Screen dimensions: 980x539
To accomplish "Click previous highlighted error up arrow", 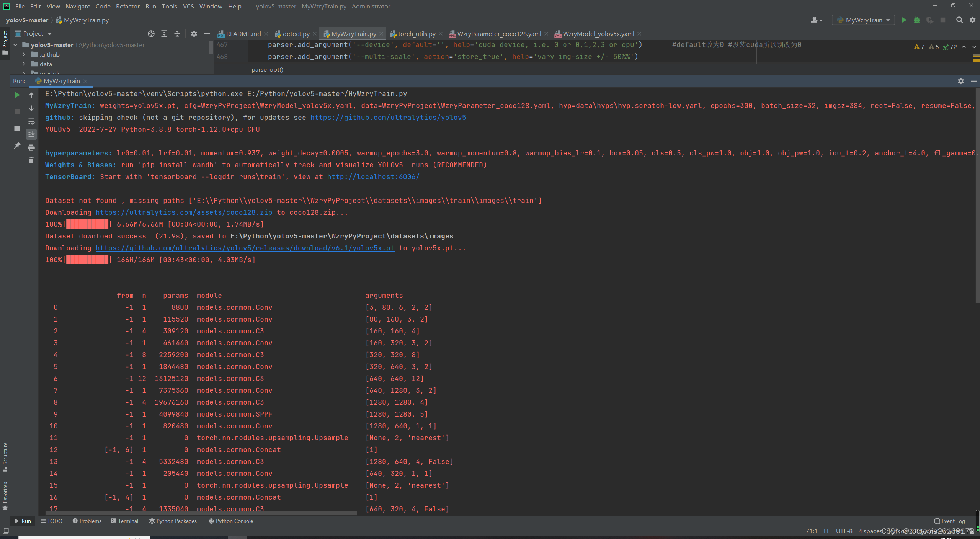I will tap(964, 47).
